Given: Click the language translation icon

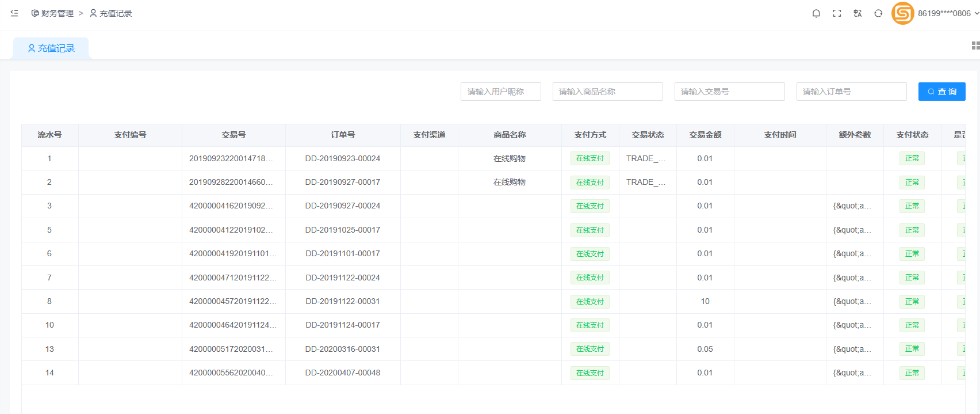Looking at the screenshot, I should point(857,13).
